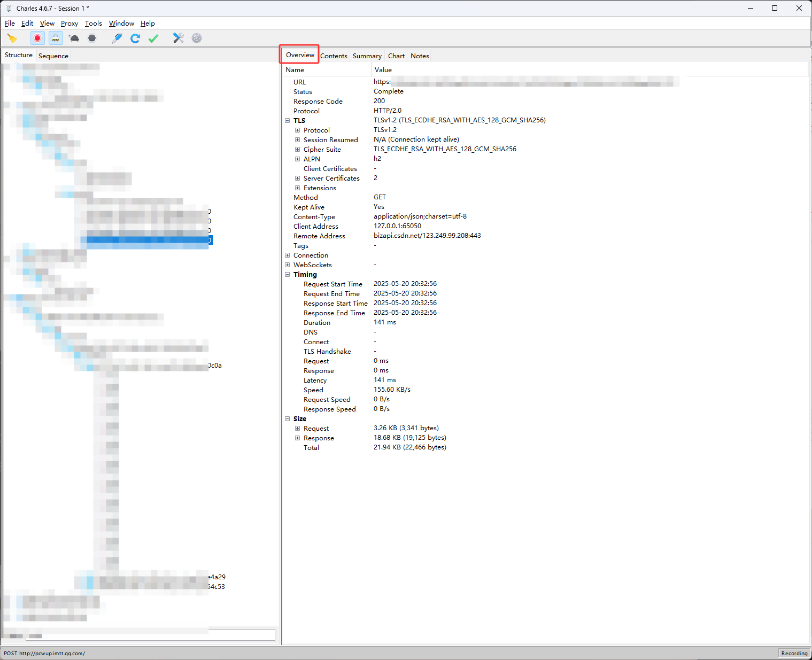Expand the TLS Protocol row

[x=298, y=130]
